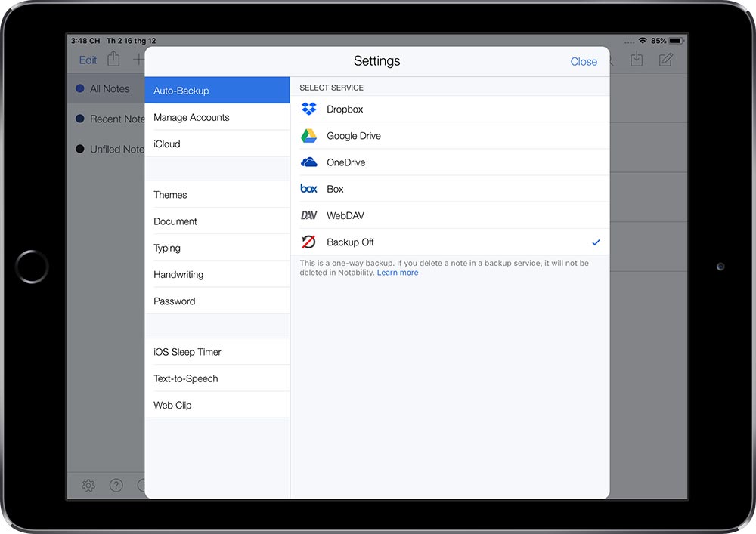Go to iCloud settings
The height and width of the screenshot is (534, 756).
click(x=217, y=144)
